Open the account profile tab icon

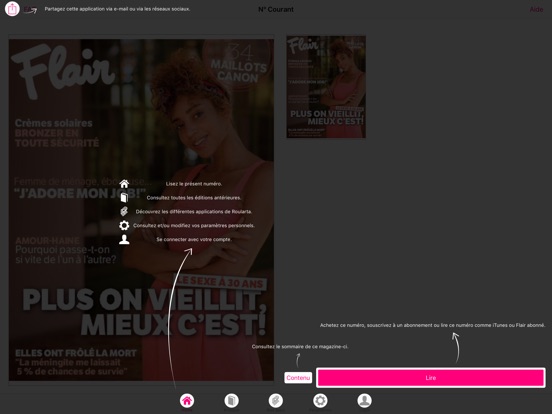click(364, 401)
